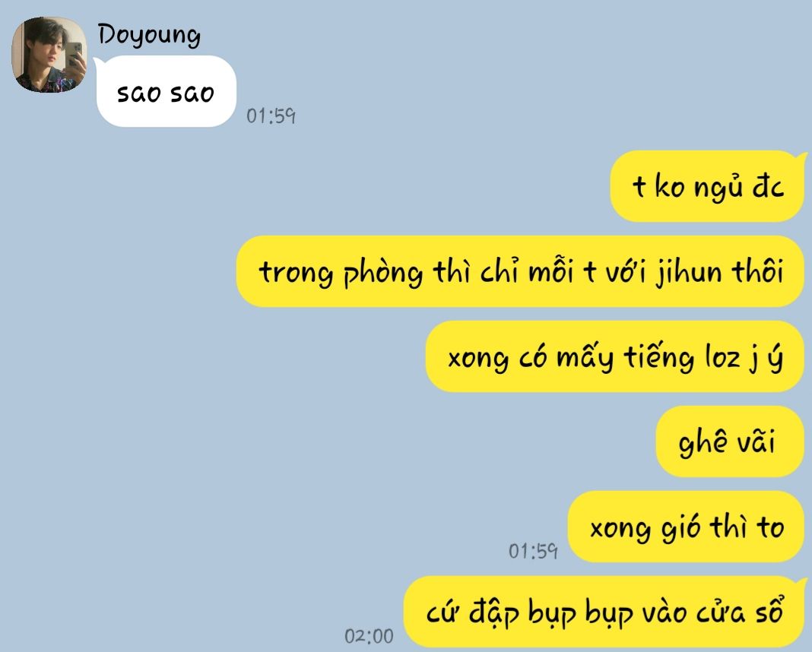The height and width of the screenshot is (652, 812).
Task: Select the message mentioning jihun
Action: [521, 272]
